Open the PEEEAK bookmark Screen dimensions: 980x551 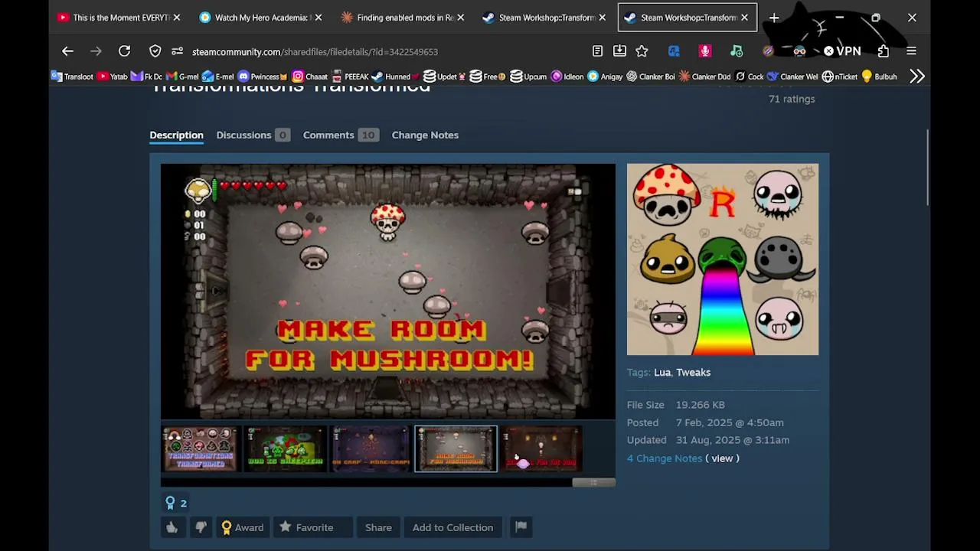pyautogui.click(x=350, y=77)
